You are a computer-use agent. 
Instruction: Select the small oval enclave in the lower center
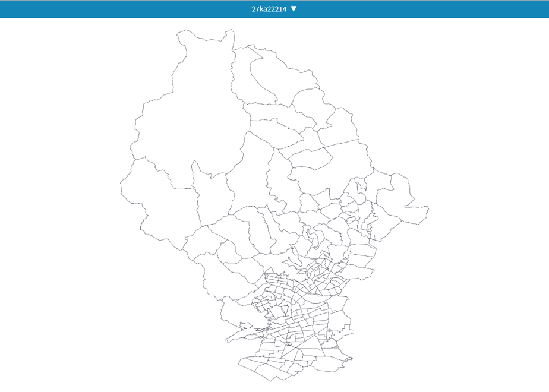click(293, 261)
